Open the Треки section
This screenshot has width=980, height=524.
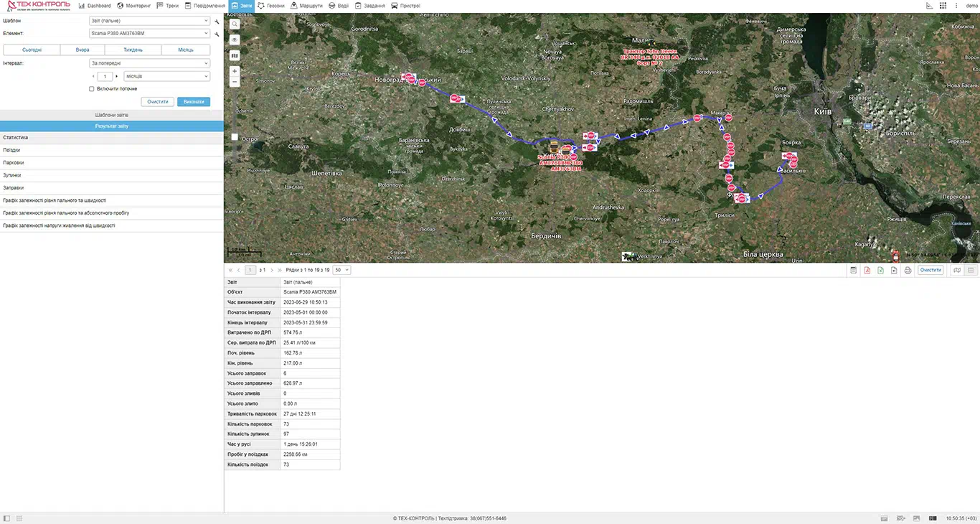pos(167,6)
